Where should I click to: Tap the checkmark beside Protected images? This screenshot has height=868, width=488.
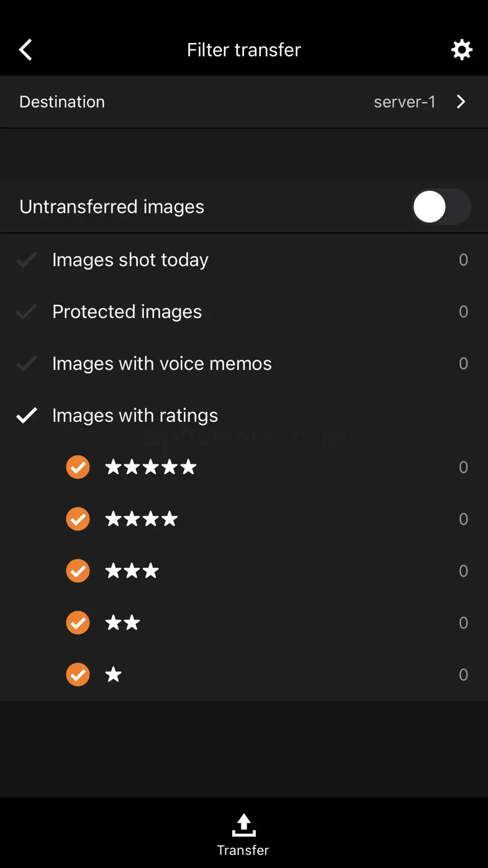(27, 312)
